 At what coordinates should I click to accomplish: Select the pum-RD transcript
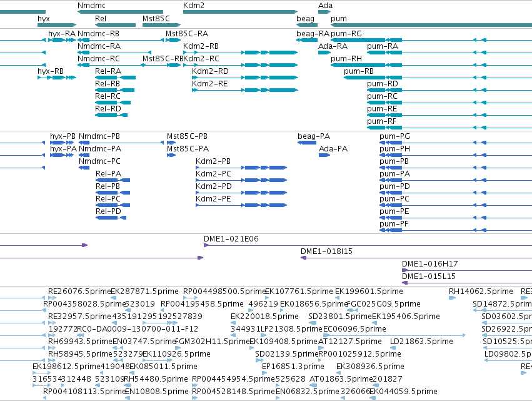click(x=449, y=90)
